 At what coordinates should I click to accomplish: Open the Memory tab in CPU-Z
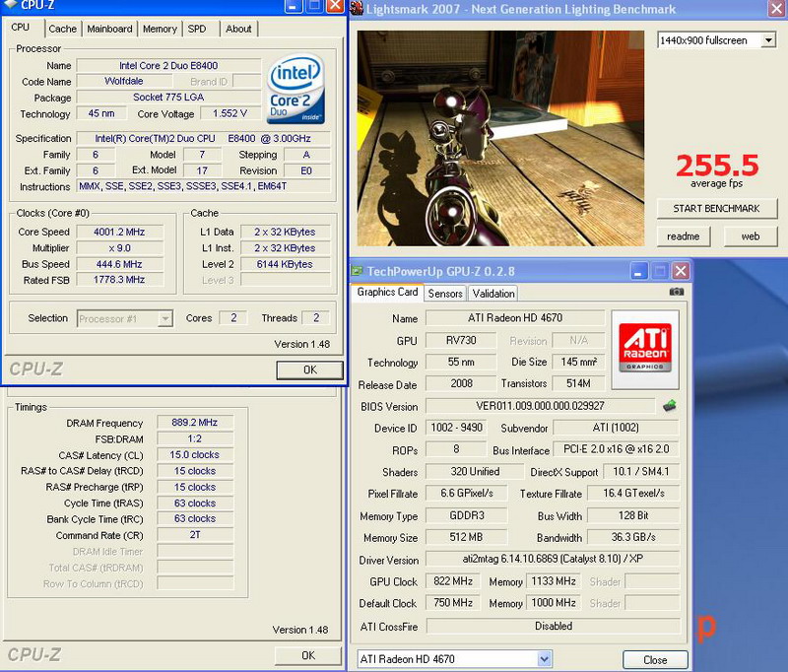(x=160, y=29)
